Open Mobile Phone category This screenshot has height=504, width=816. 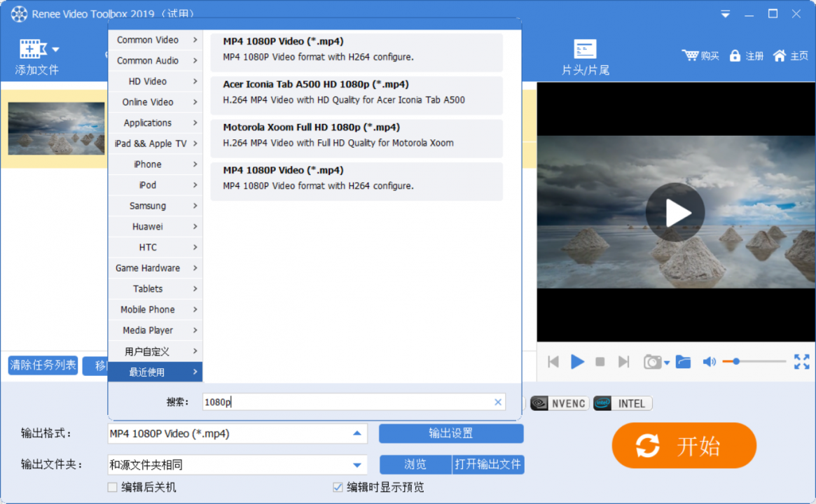(155, 311)
